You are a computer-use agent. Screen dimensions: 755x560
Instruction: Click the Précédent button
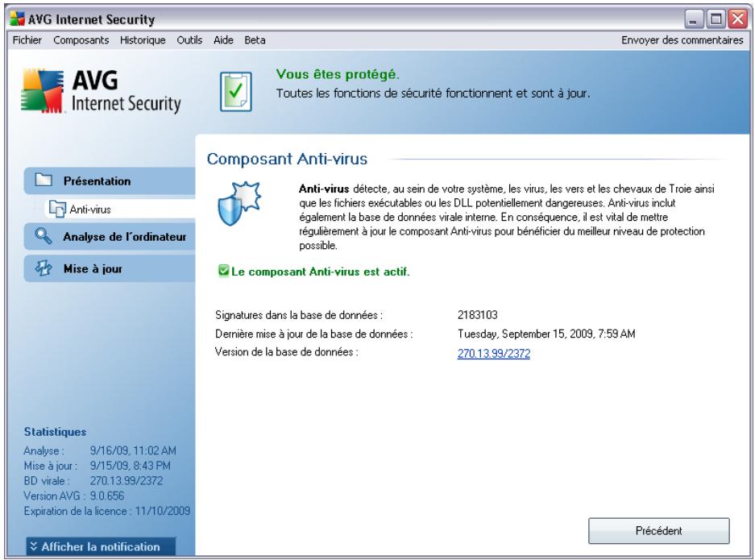coord(658,531)
